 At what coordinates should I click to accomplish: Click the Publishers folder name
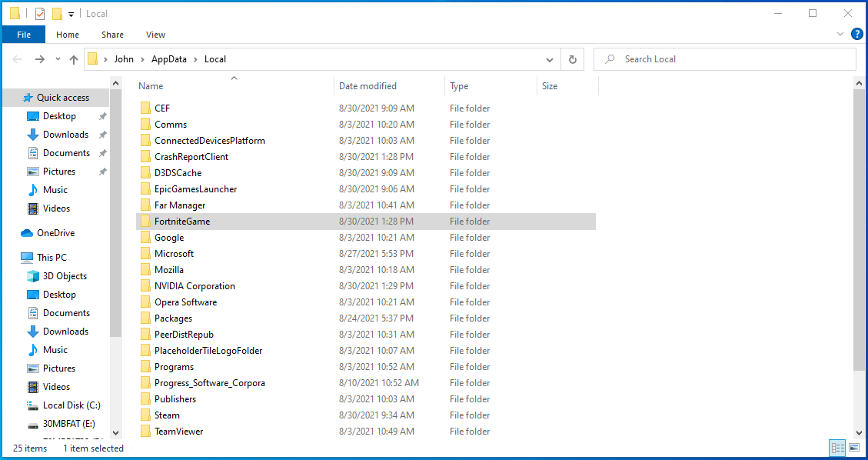[175, 399]
